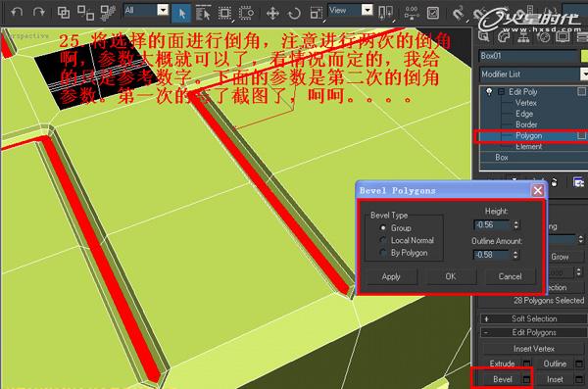Collapse the Edit Polygons rollout

[534, 333]
